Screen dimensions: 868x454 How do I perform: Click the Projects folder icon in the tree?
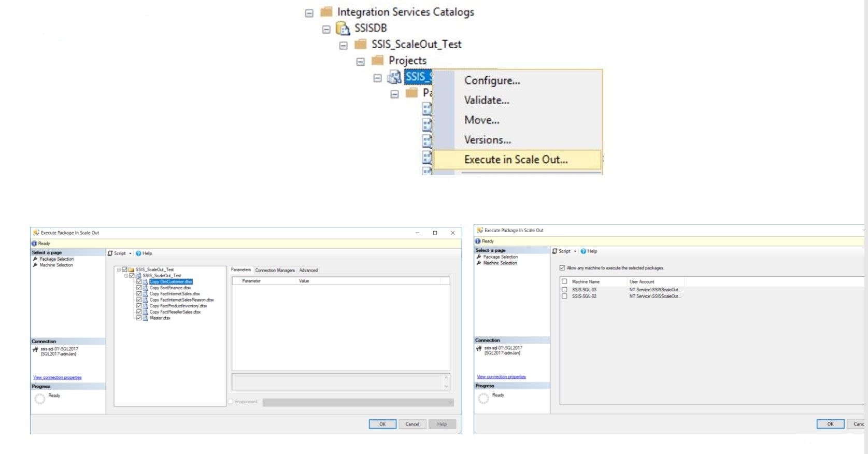378,61
